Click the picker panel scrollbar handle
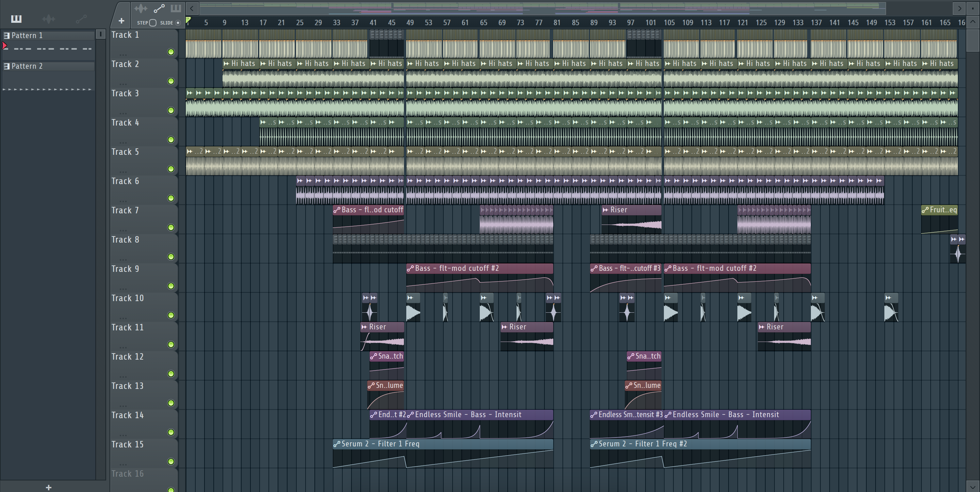980x492 pixels. [x=100, y=34]
